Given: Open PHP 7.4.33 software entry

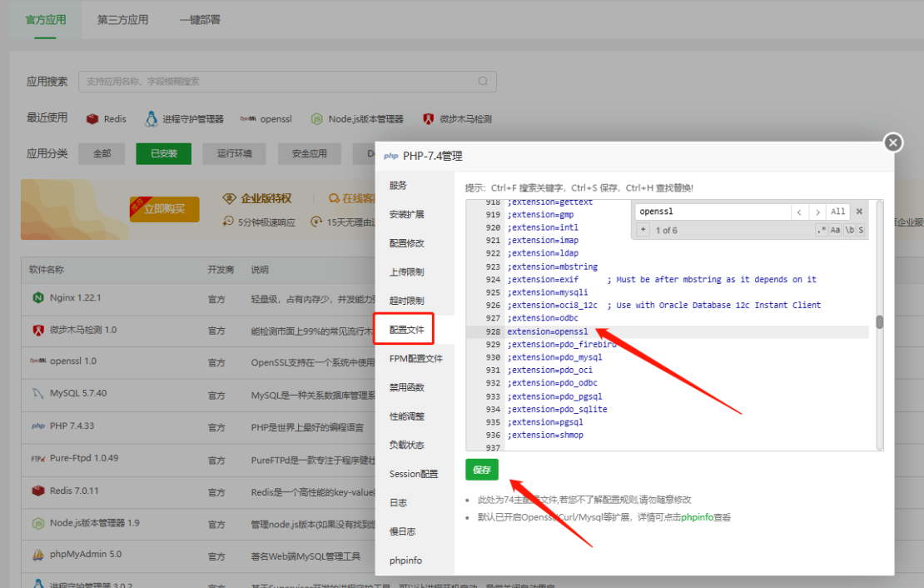Looking at the screenshot, I should (x=72, y=426).
